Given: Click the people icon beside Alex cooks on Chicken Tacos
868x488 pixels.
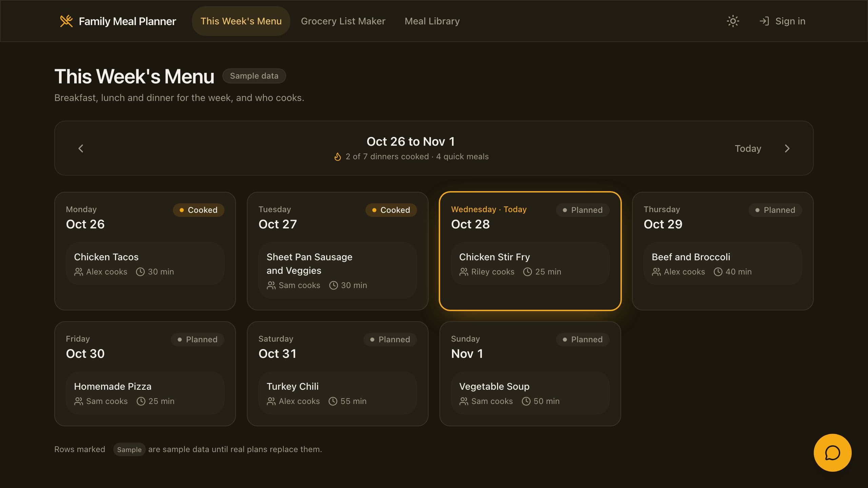Looking at the screenshot, I should pyautogui.click(x=79, y=272).
